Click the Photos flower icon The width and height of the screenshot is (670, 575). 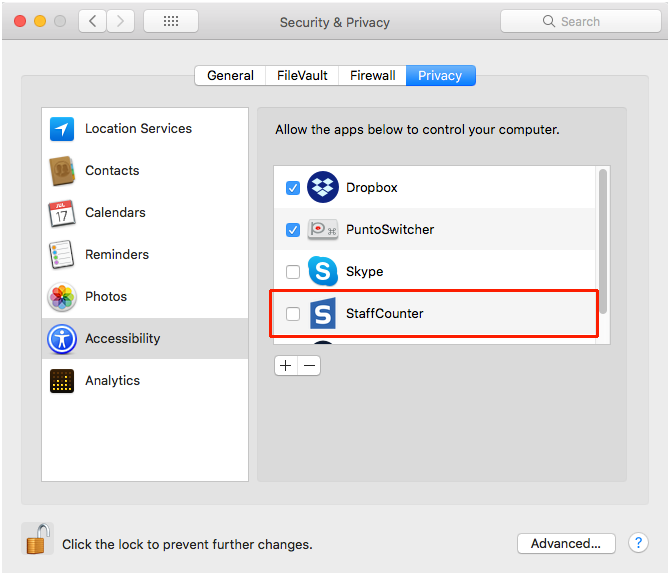pos(62,296)
